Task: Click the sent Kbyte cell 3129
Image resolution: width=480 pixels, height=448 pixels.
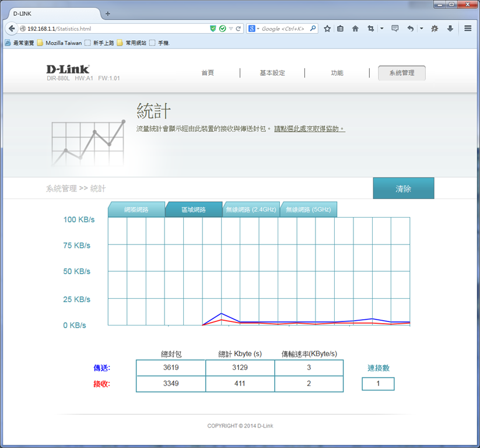Action: (240, 367)
